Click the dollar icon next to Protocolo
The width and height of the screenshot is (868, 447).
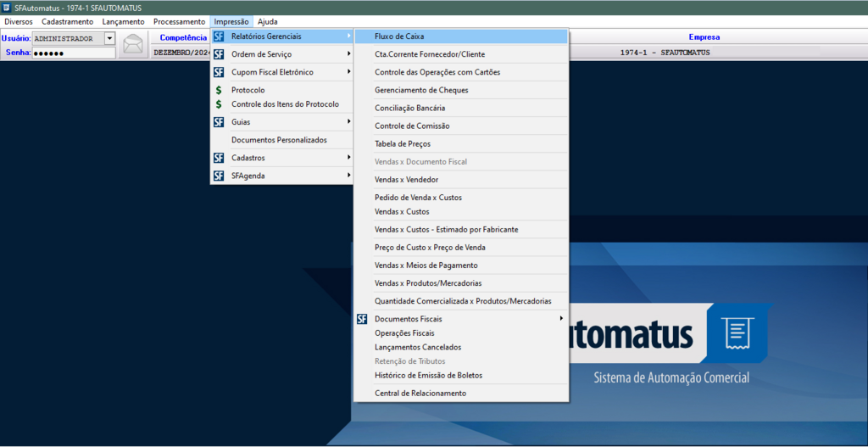pos(219,90)
